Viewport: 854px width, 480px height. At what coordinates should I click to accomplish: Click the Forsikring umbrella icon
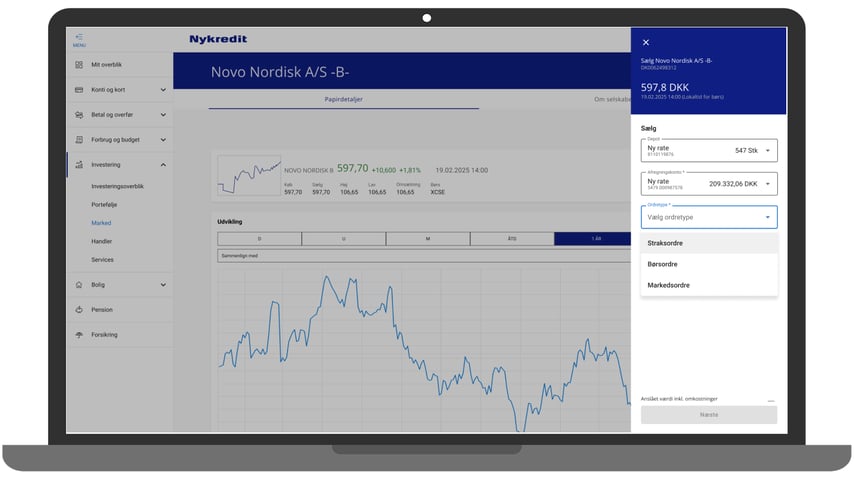coord(79,335)
